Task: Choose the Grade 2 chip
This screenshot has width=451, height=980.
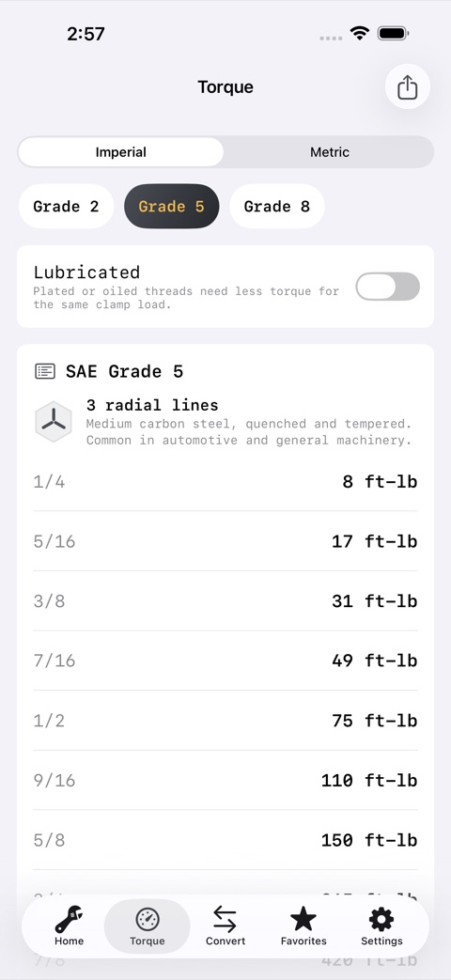Action: (x=66, y=207)
